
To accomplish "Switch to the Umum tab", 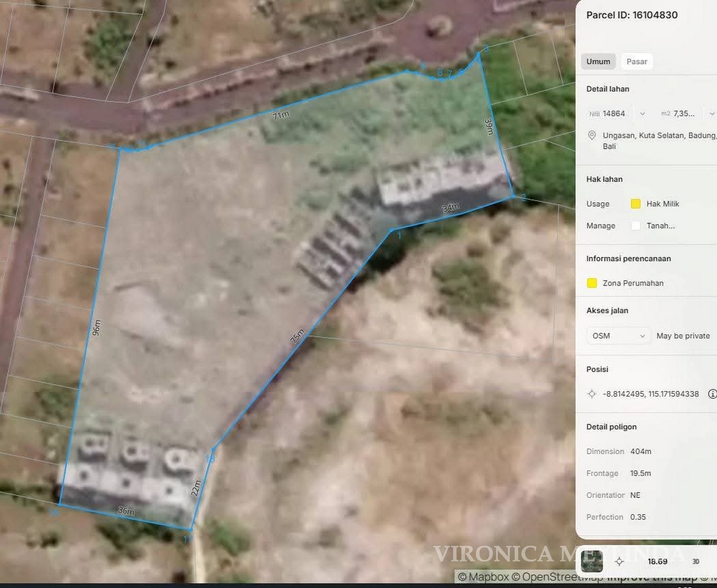I will (598, 61).
